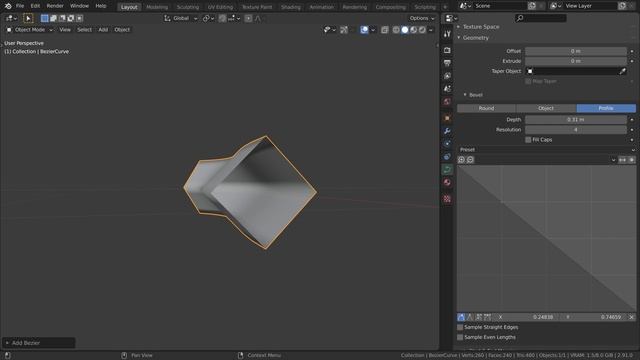Open the World properties tab icon
The height and width of the screenshot is (360, 640).
[x=447, y=101]
